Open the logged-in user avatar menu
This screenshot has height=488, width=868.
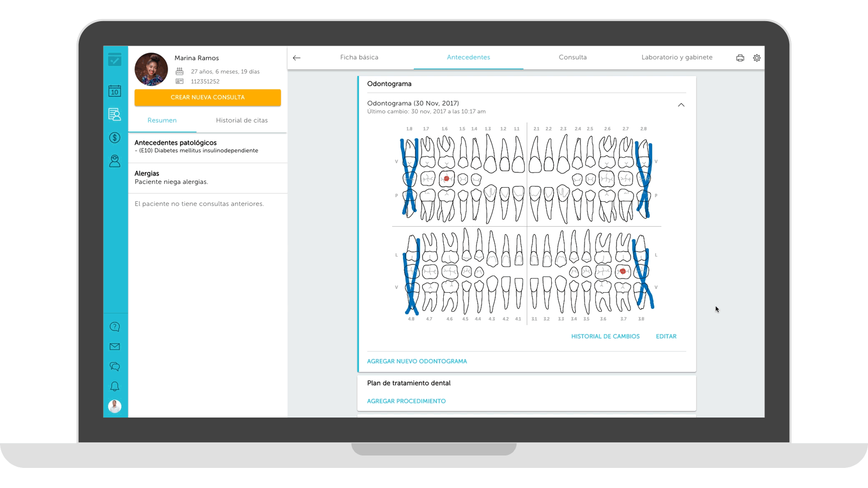coord(114,406)
